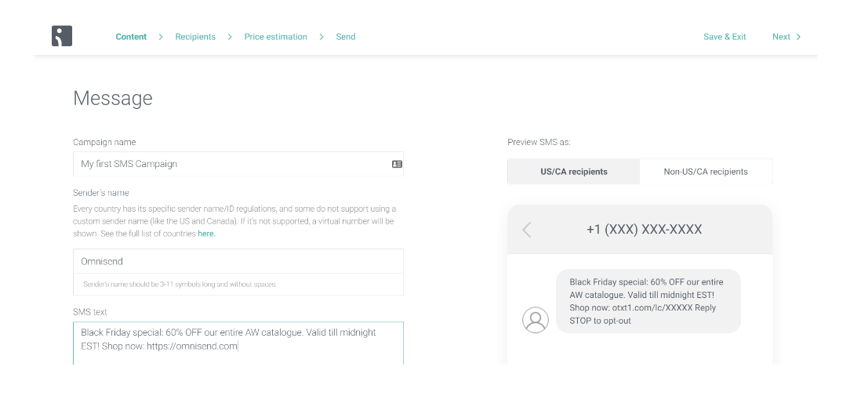Click the 'SMS text' label

tap(90, 311)
